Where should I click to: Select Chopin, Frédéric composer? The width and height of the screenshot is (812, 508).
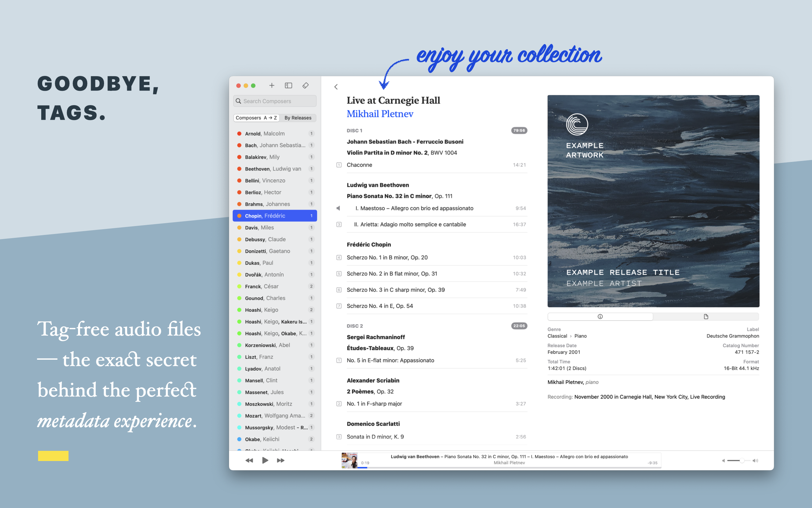point(275,216)
